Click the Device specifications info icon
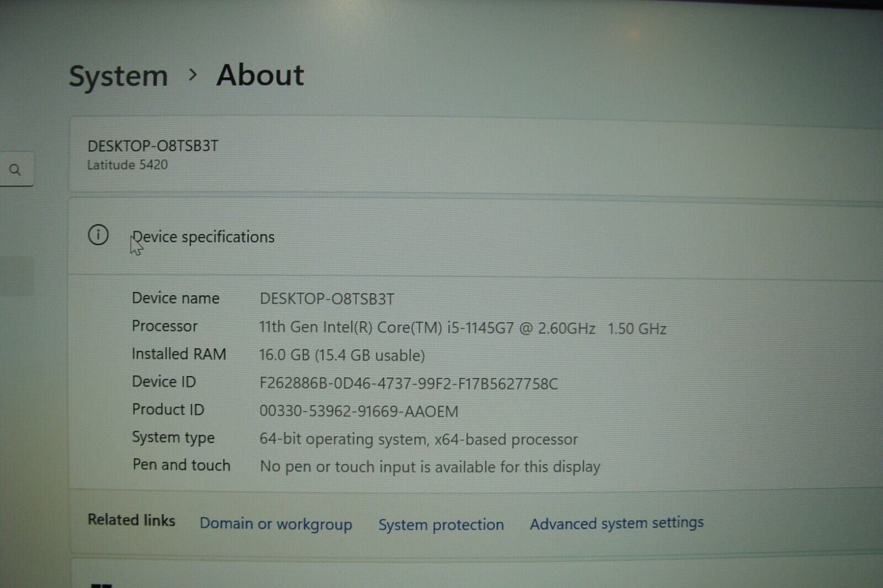Image resolution: width=883 pixels, height=588 pixels. point(98,235)
